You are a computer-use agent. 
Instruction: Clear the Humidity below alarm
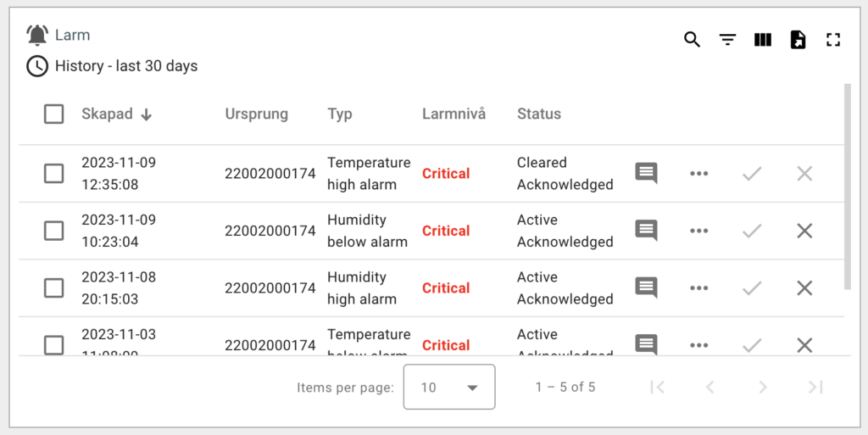(x=804, y=231)
